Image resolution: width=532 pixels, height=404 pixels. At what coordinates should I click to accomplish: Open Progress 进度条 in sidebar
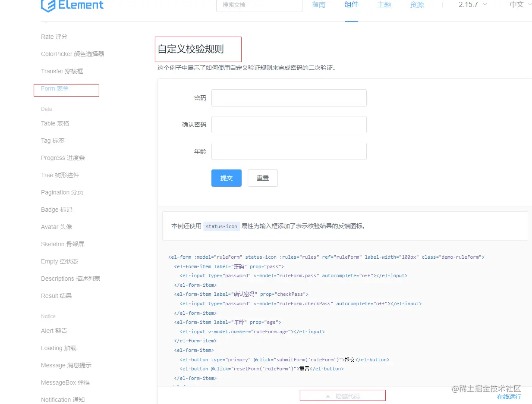point(63,158)
